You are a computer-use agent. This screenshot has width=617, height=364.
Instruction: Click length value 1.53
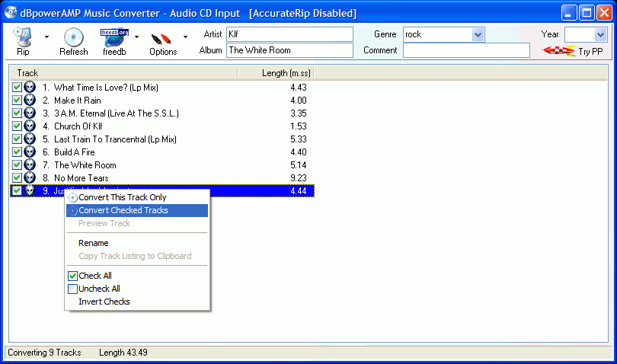coord(299,126)
